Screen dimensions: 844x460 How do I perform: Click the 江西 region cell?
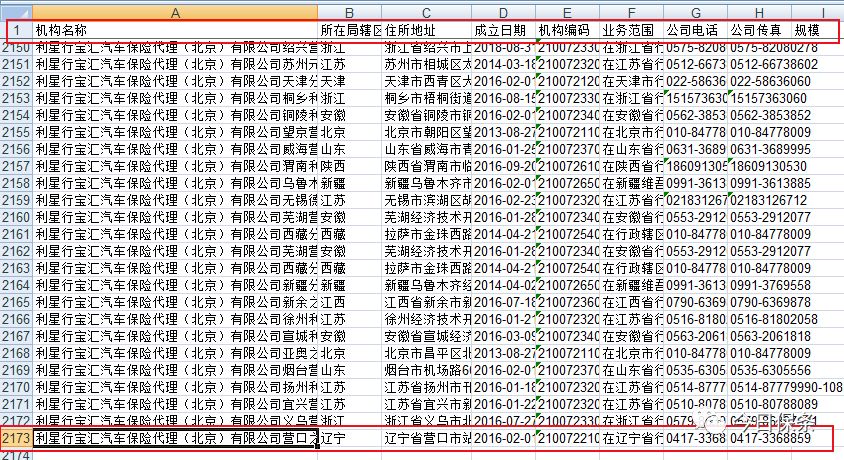tap(349, 302)
